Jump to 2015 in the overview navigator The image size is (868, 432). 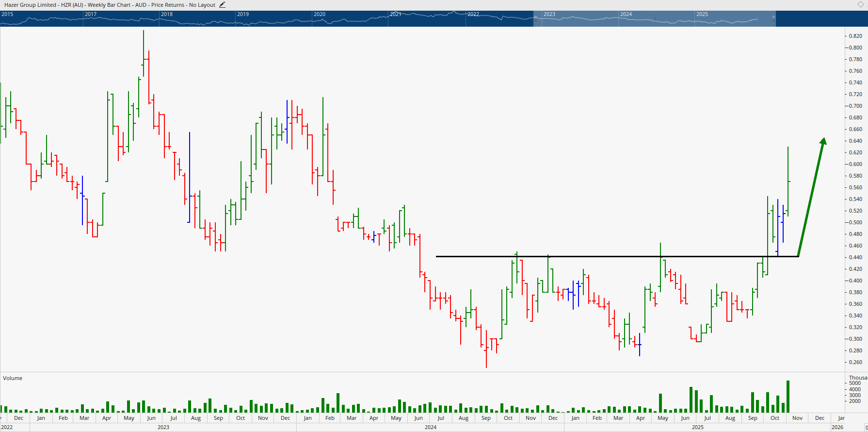pyautogui.click(x=7, y=14)
